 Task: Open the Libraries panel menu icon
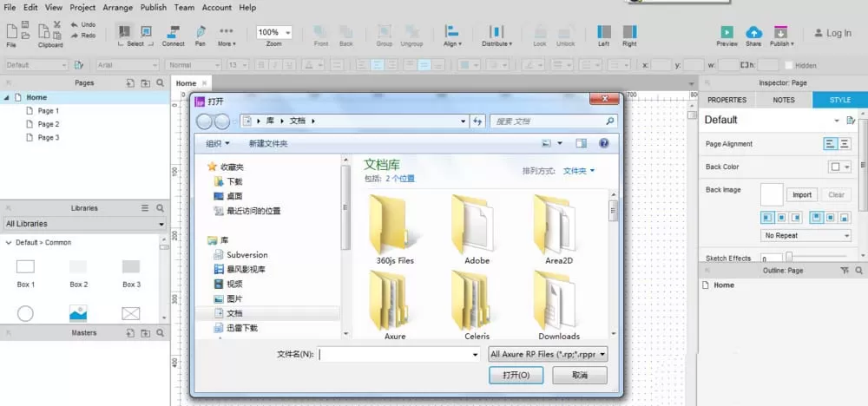point(145,208)
